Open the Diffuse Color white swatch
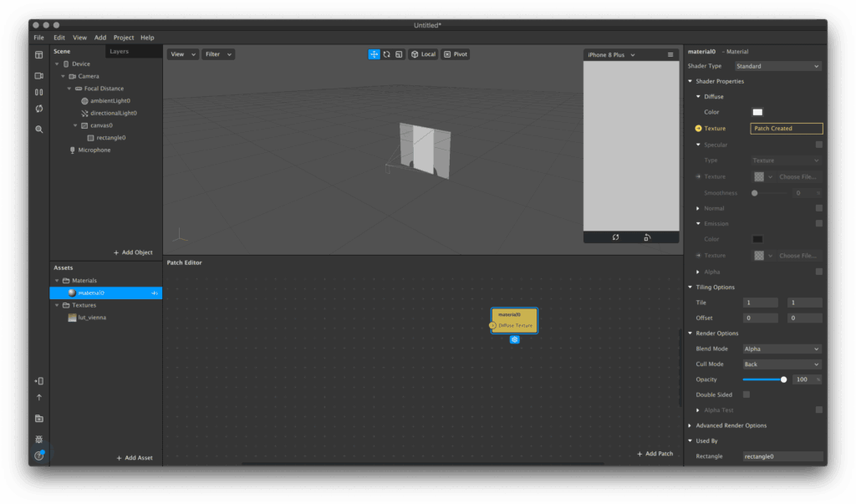856x504 pixels. click(757, 112)
